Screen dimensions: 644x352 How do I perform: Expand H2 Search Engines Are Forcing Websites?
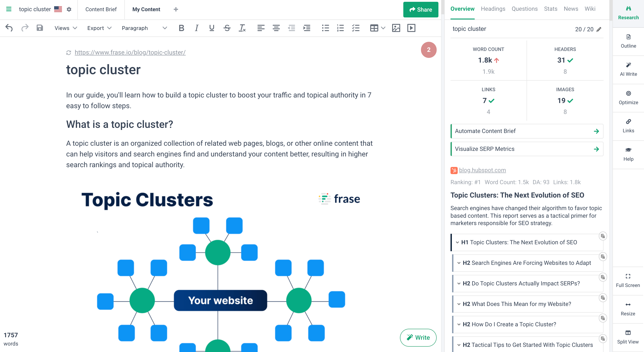[459, 262]
